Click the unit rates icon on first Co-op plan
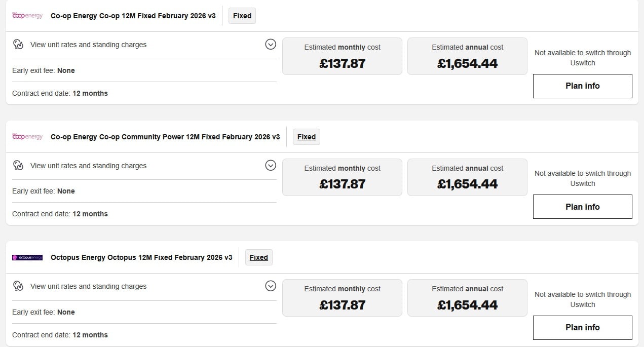This screenshot has height=347, width=644. [18, 45]
